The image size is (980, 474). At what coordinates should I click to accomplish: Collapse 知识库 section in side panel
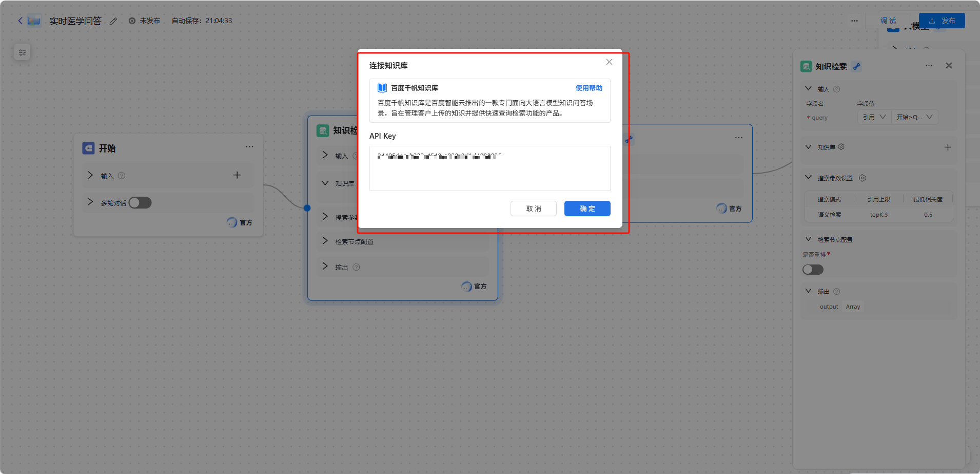coord(809,147)
